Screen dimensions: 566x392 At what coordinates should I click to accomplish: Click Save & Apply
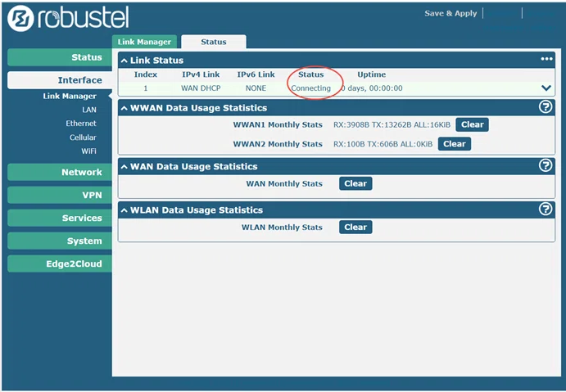pyautogui.click(x=451, y=14)
